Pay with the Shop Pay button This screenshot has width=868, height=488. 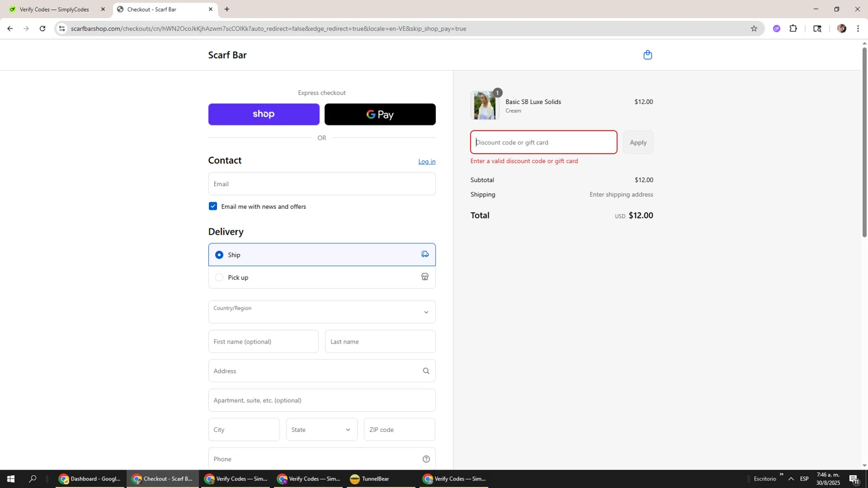(264, 114)
